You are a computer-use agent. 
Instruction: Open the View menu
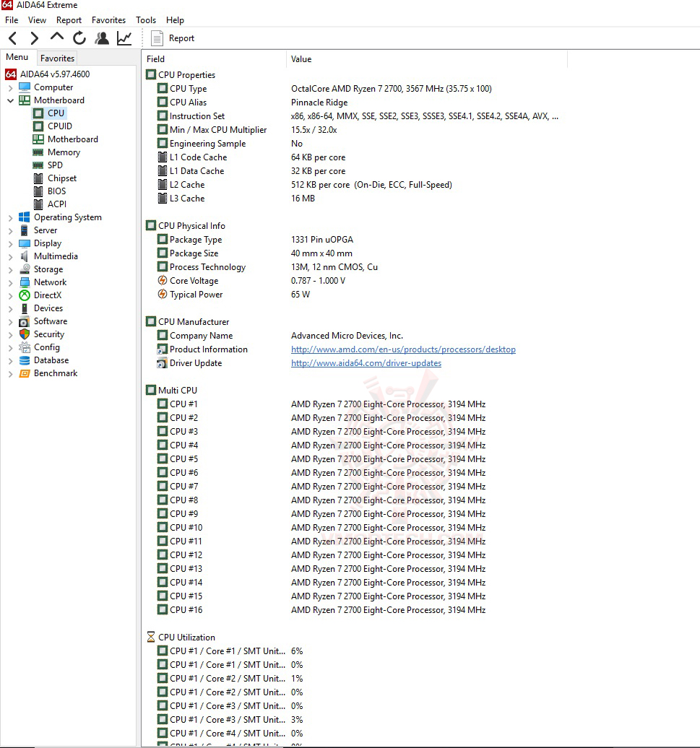coord(37,20)
